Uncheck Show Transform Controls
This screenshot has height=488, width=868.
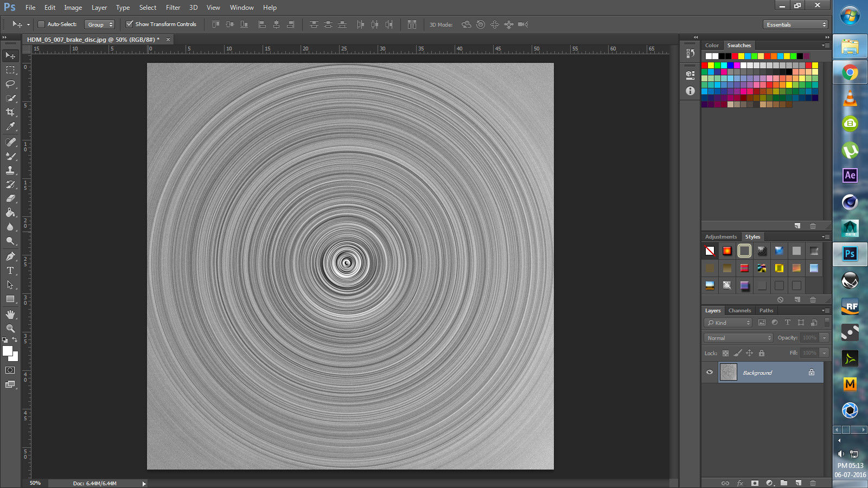tap(130, 24)
